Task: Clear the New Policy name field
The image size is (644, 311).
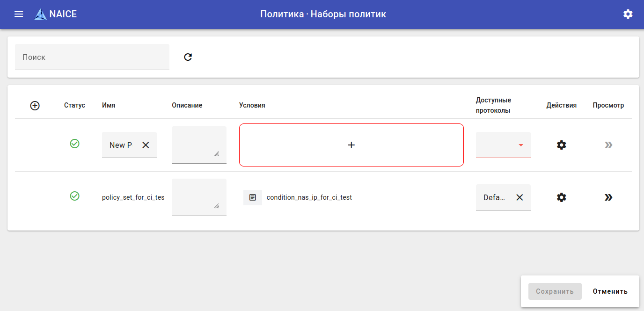Action: click(146, 145)
